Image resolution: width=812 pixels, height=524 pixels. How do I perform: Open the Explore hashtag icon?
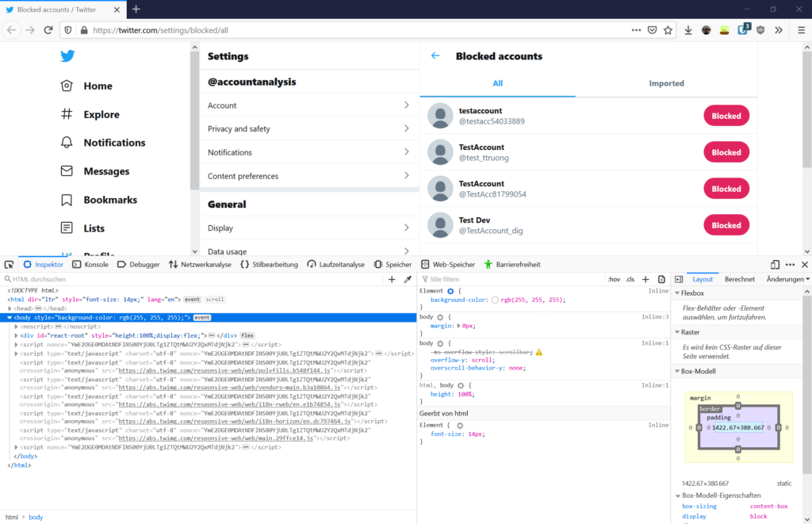pyautogui.click(x=67, y=114)
